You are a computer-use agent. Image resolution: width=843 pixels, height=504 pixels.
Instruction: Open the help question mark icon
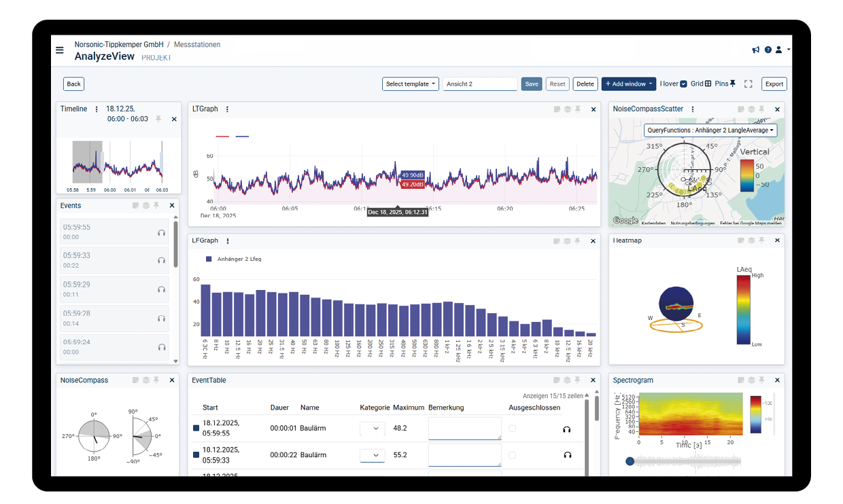(x=768, y=50)
